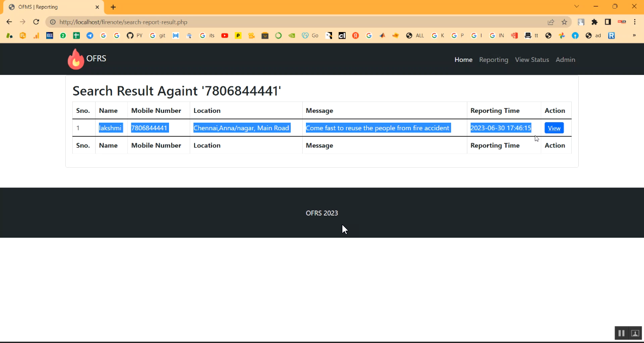
Task: Open the IEEE bookmark
Action: tap(49, 36)
